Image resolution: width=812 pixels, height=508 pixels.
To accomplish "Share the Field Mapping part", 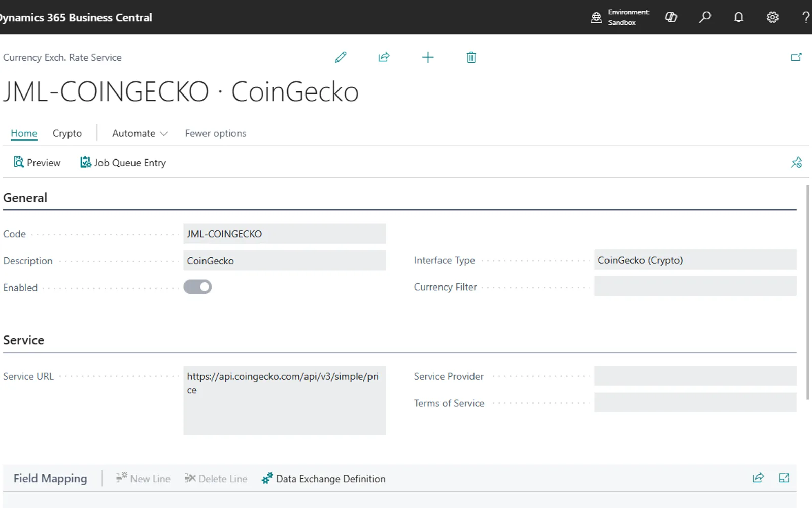I will (x=758, y=478).
